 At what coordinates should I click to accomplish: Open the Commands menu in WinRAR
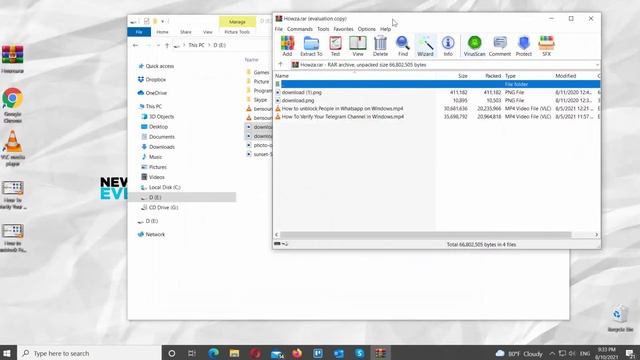[300, 29]
